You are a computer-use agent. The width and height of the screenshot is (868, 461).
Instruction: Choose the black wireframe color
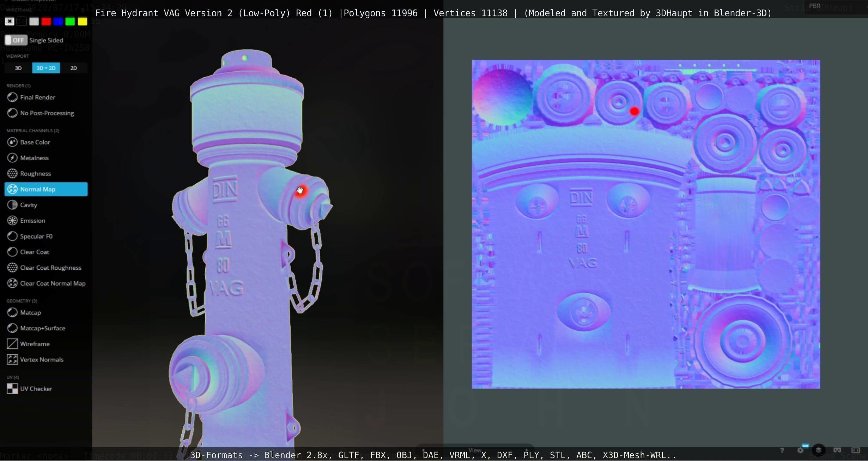[22, 22]
